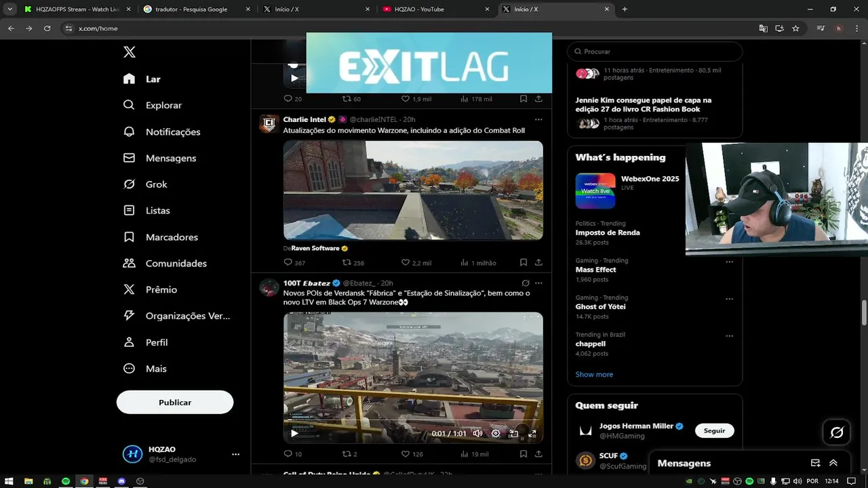Seek on the Ebatez video progress bar

(x=413, y=422)
